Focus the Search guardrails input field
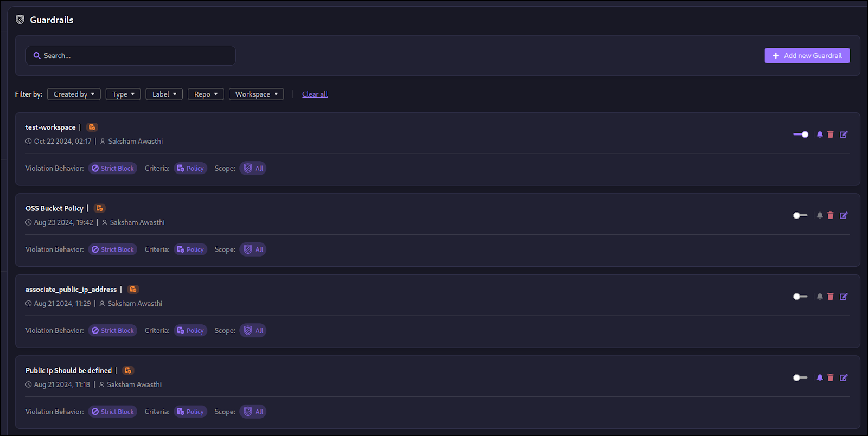 pos(131,55)
